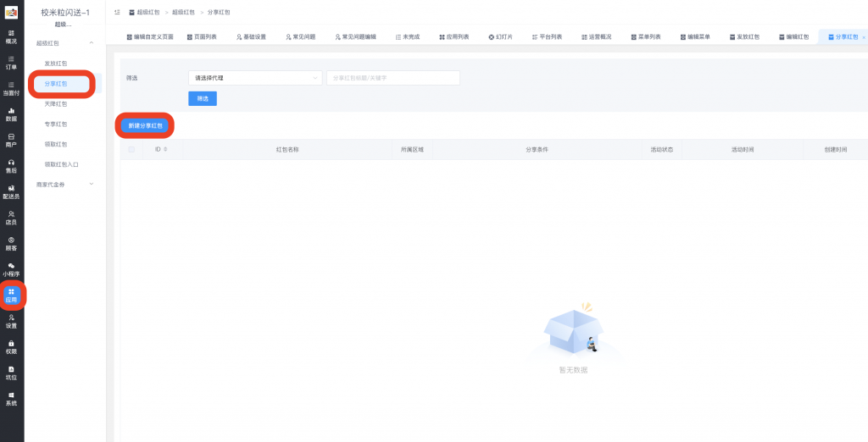Switch to the 编辑自定义页面 tab
Image resolution: width=868 pixels, height=442 pixels.
click(x=150, y=37)
